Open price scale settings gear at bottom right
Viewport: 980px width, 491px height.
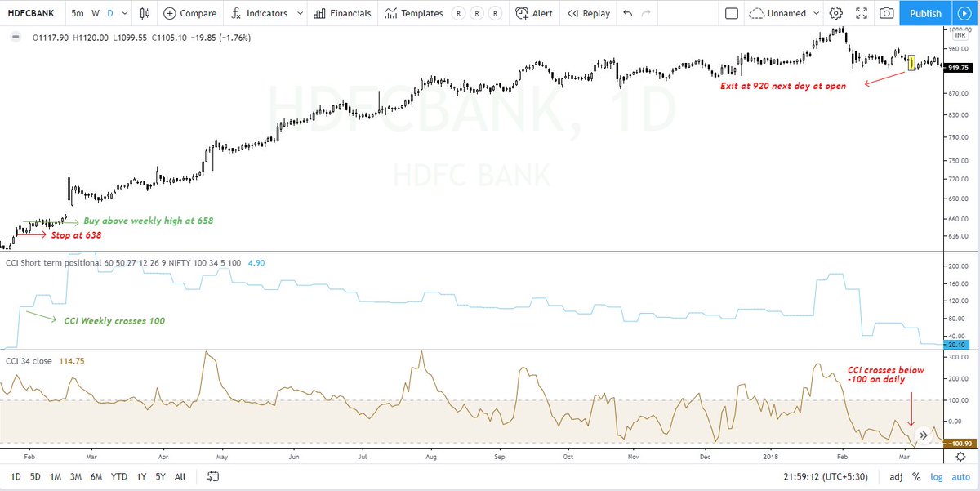click(960, 458)
